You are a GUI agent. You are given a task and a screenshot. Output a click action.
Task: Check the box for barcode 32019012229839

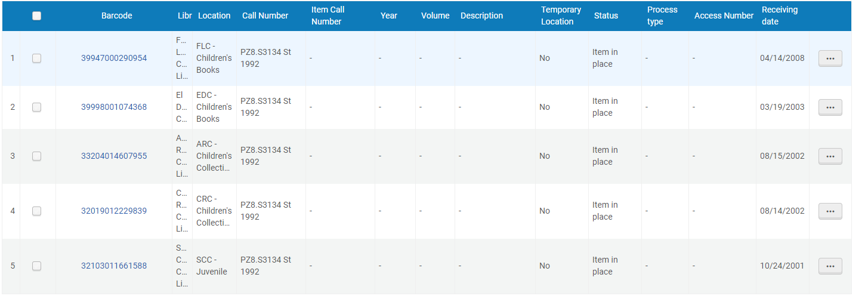pyautogui.click(x=36, y=211)
